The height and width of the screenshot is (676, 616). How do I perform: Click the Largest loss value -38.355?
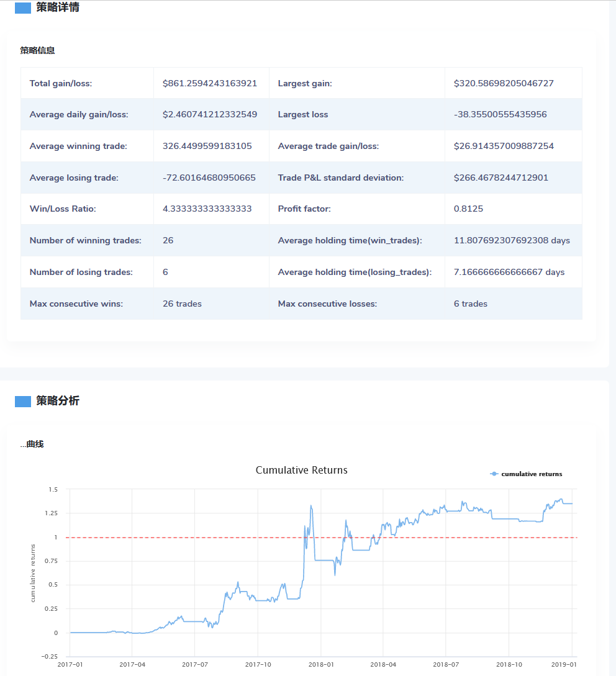click(500, 115)
